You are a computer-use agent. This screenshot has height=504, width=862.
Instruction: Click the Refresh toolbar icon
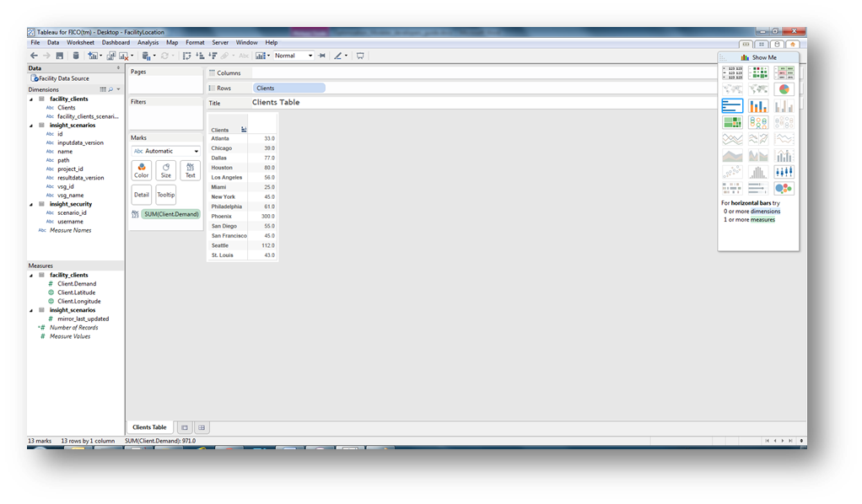tap(164, 56)
